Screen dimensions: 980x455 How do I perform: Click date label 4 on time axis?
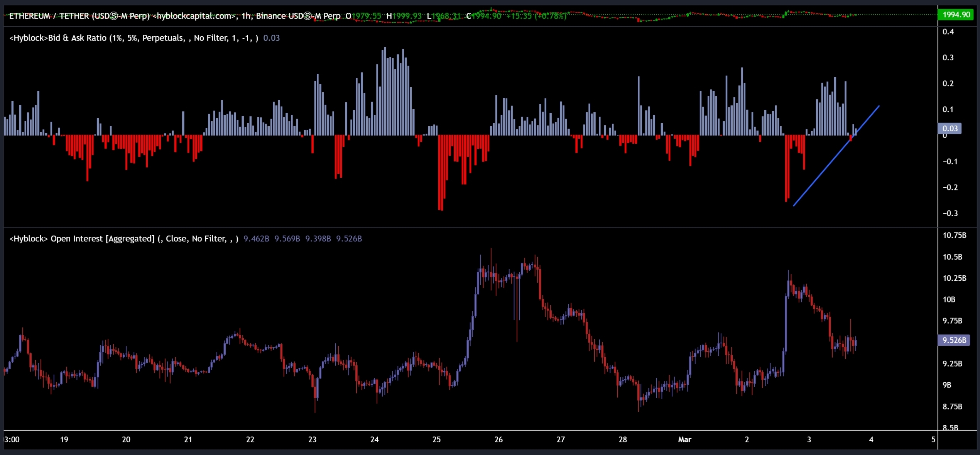pos(871,440)
